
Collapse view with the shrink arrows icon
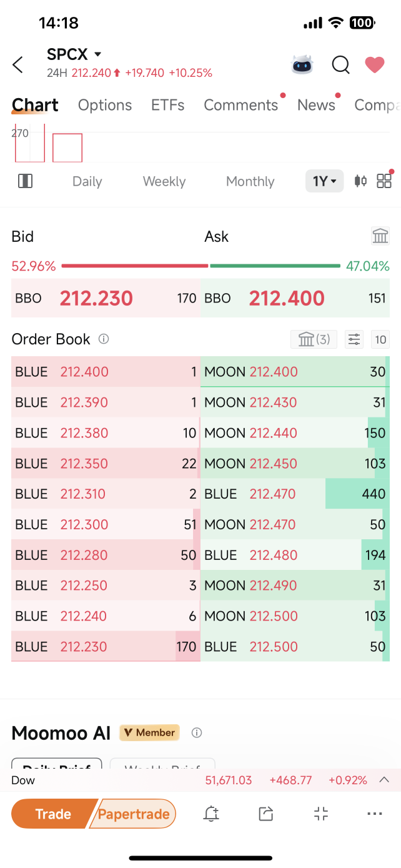tap(320, 814)
